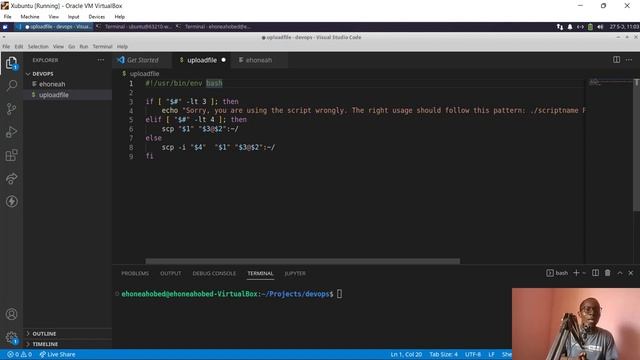Open VirtualBox Input menu
This screenshot has height=360, width=640.
coord(73,17)
